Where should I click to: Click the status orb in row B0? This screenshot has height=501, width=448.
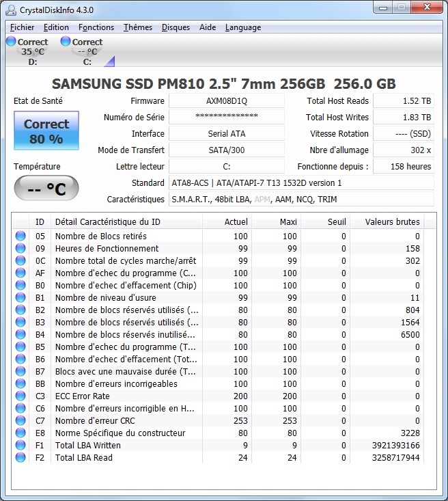click(20, 285)
